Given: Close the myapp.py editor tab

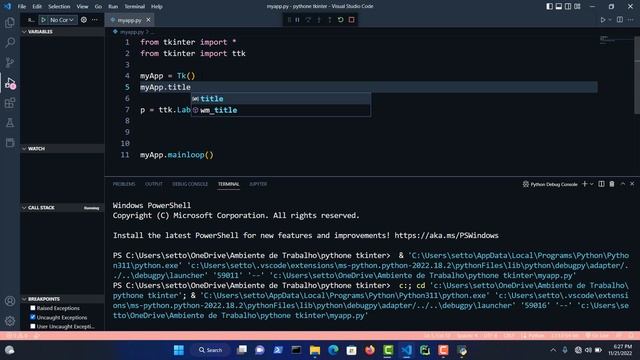Looking at the screenshot, I should coord(148,20).
